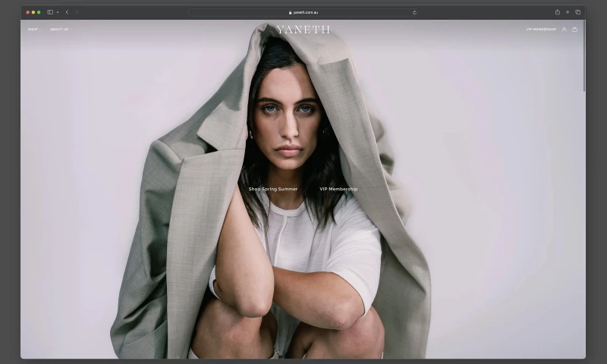Open the account profile icon
607x364 pixels.
(x=564, y=30)
